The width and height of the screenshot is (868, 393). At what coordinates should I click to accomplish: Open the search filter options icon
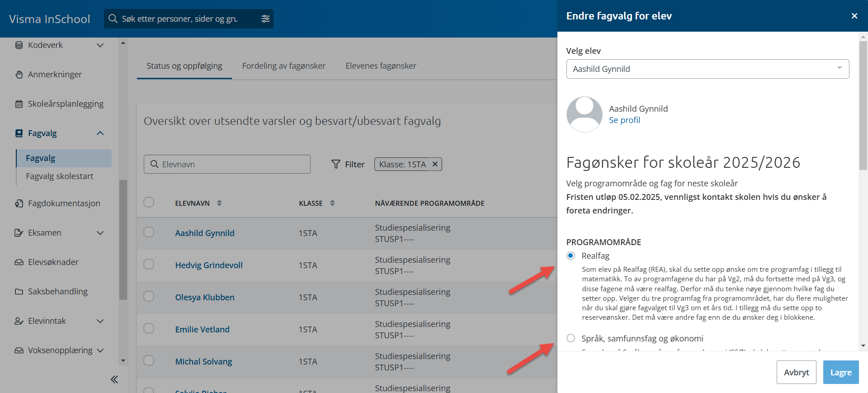click(265, 19)
